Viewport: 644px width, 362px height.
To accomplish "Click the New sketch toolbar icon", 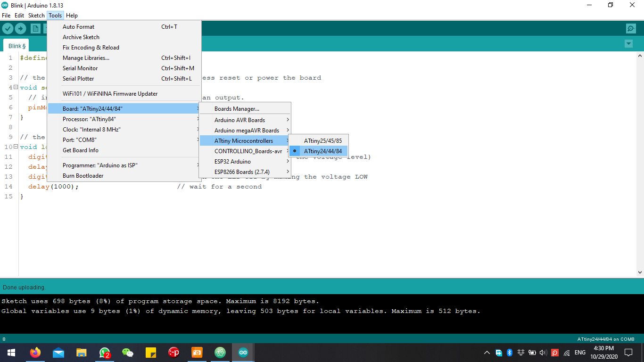I will [35, 28].
